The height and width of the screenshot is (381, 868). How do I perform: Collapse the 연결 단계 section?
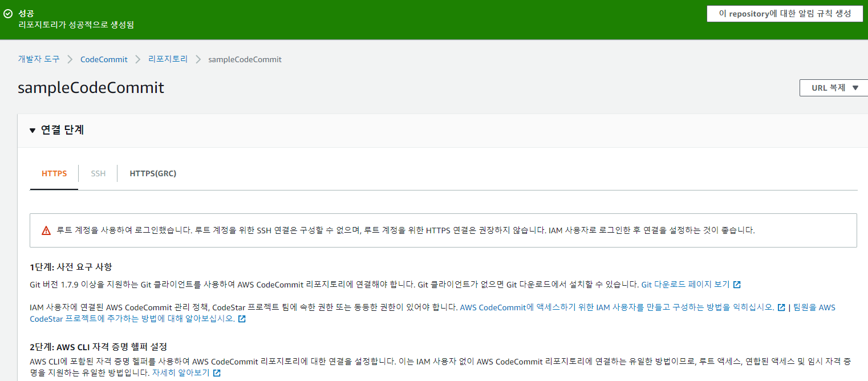click(33, 130)
